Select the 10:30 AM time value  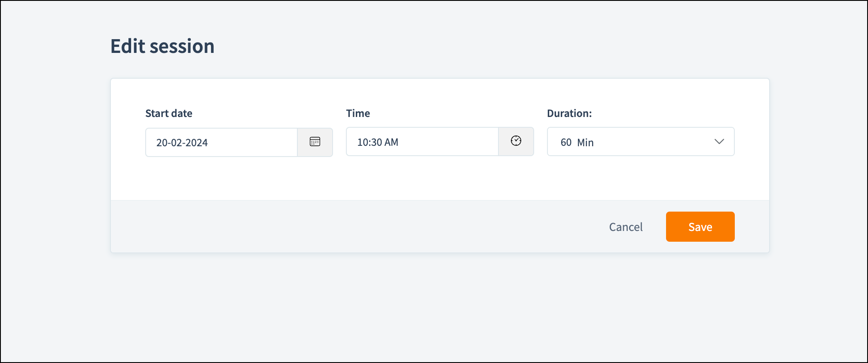(x=378, y=142)
